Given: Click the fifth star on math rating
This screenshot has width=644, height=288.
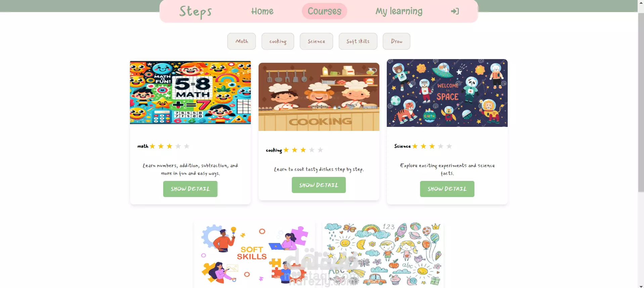Looking at the screenshot, I should pos(187,146).
